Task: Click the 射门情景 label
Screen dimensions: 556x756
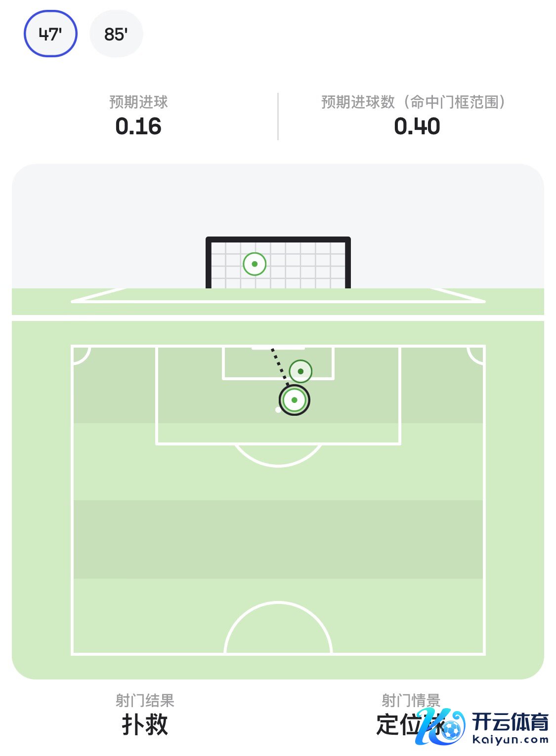Action: pos(411,700)
